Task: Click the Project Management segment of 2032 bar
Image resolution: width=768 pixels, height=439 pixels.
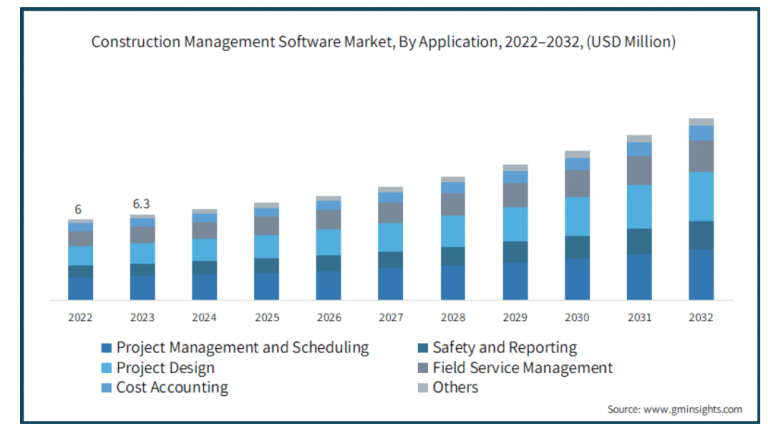Action: (x=701, y=275)
